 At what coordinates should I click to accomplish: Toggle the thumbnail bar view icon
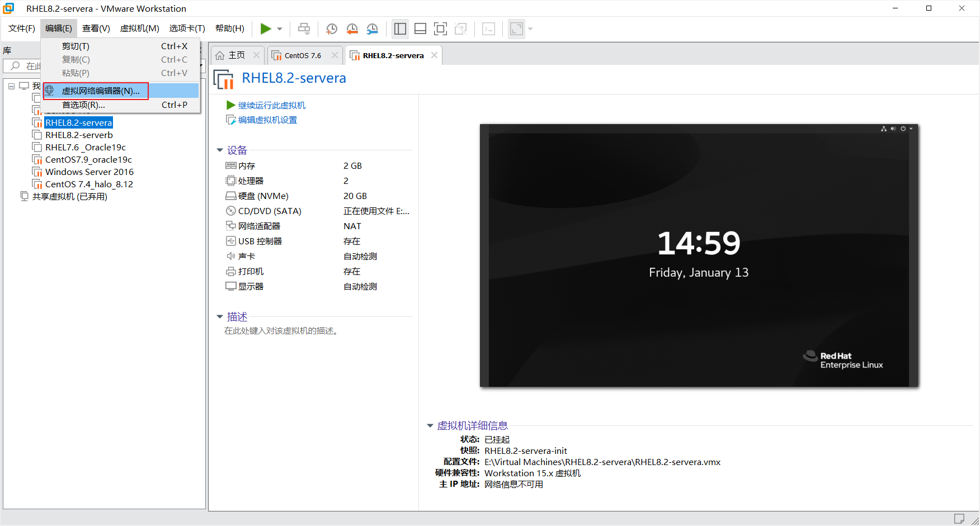coord(421,29)
